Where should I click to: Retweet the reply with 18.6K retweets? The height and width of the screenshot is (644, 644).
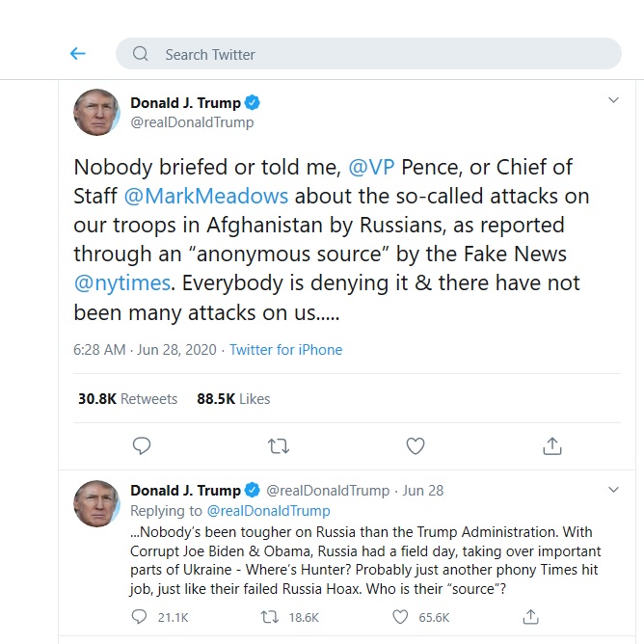click(270, 617)
